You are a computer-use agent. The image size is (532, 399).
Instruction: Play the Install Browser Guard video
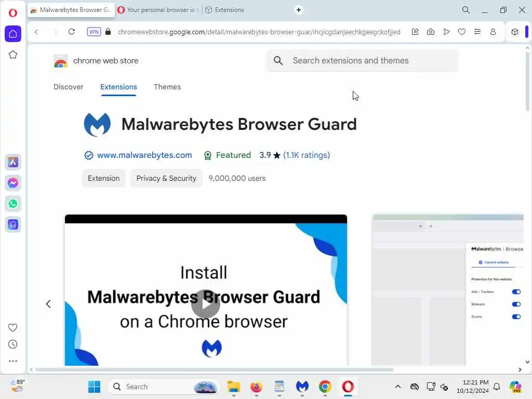[x=206, y=303]
